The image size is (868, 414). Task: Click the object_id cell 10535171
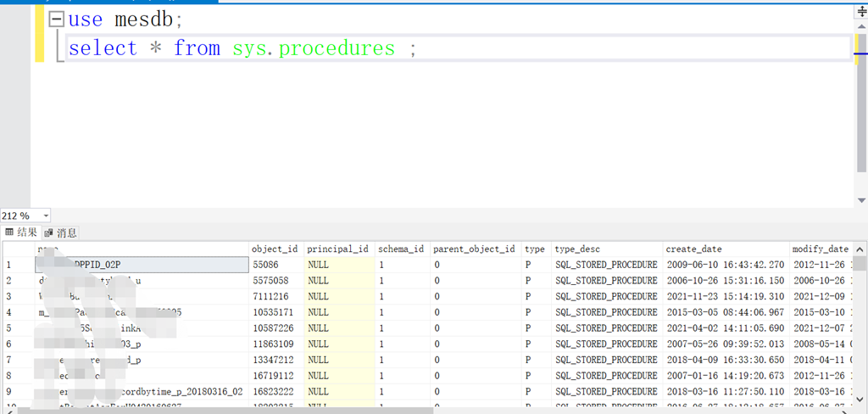click(276, 312)
